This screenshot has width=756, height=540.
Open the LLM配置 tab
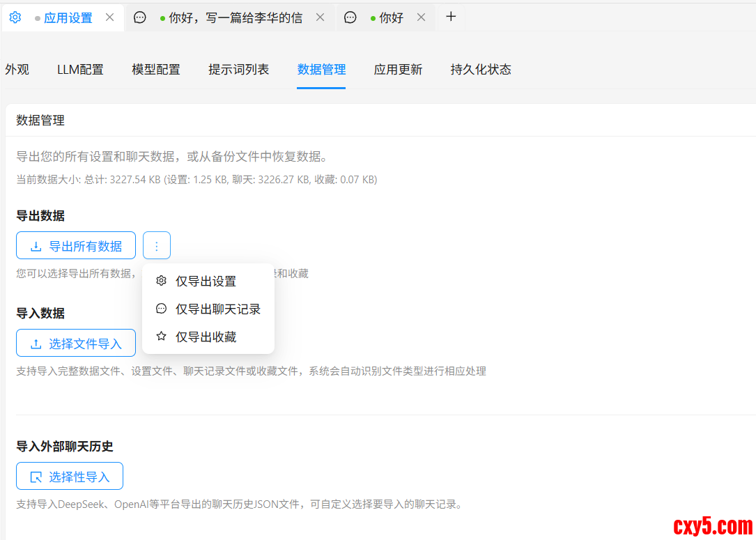point(80,70)
